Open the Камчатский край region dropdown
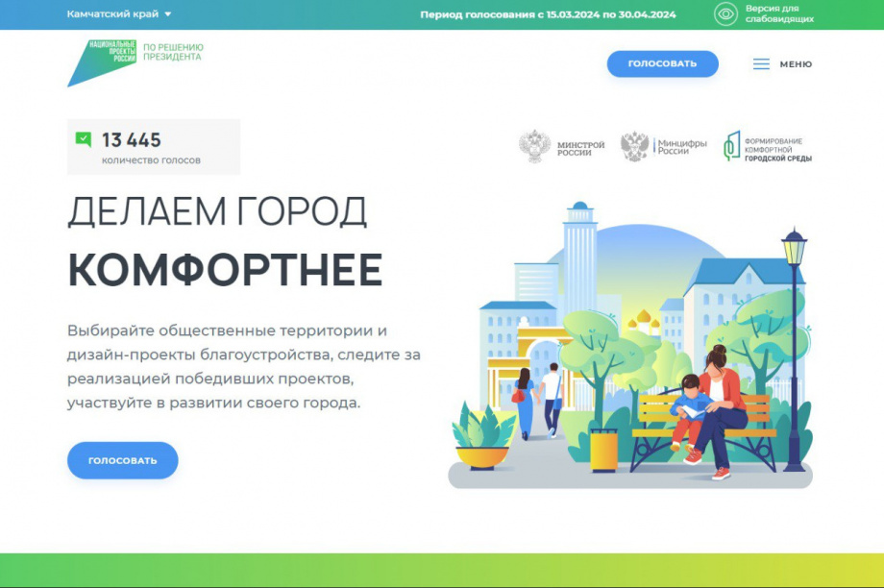The height and width of the screenshot is (588, 884). click(x=119, y=14)
